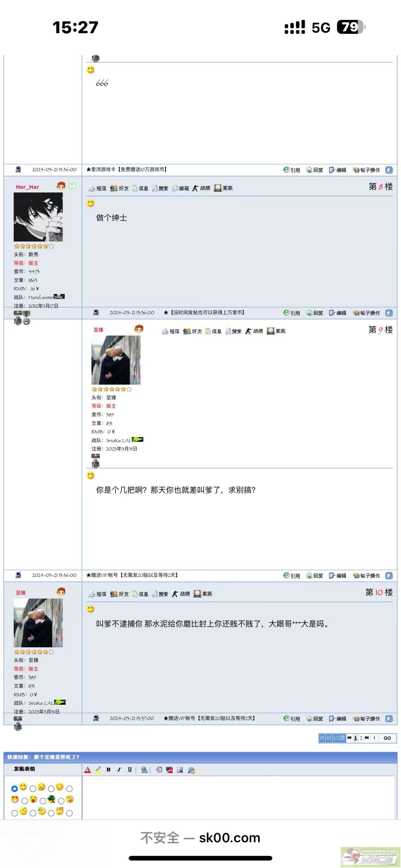Open 帖子操作 for the 10th floor post
Image resolution: width=401 pixels, height=868 pixels.
coord(366,718)
